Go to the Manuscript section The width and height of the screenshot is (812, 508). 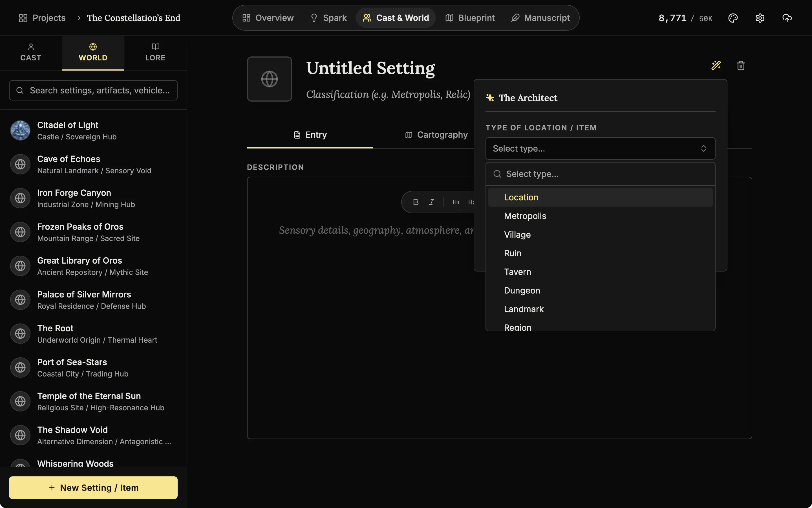coord(540,18)
